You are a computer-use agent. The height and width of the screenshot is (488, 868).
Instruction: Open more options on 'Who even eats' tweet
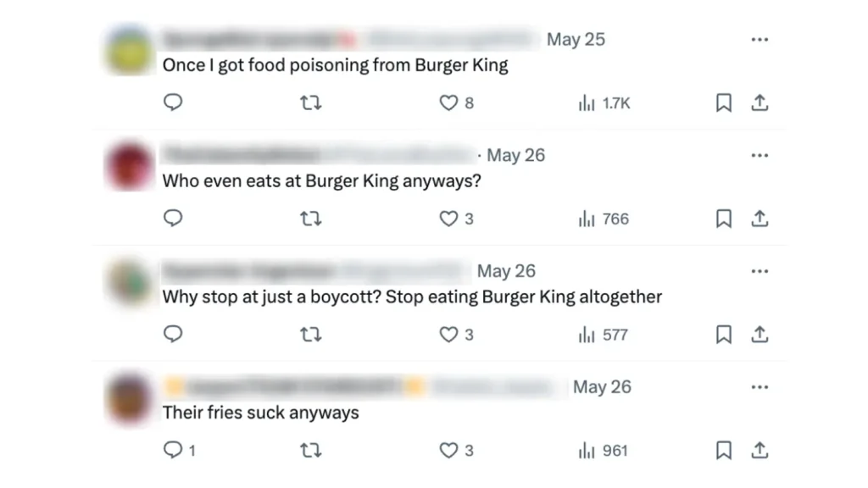760,155
